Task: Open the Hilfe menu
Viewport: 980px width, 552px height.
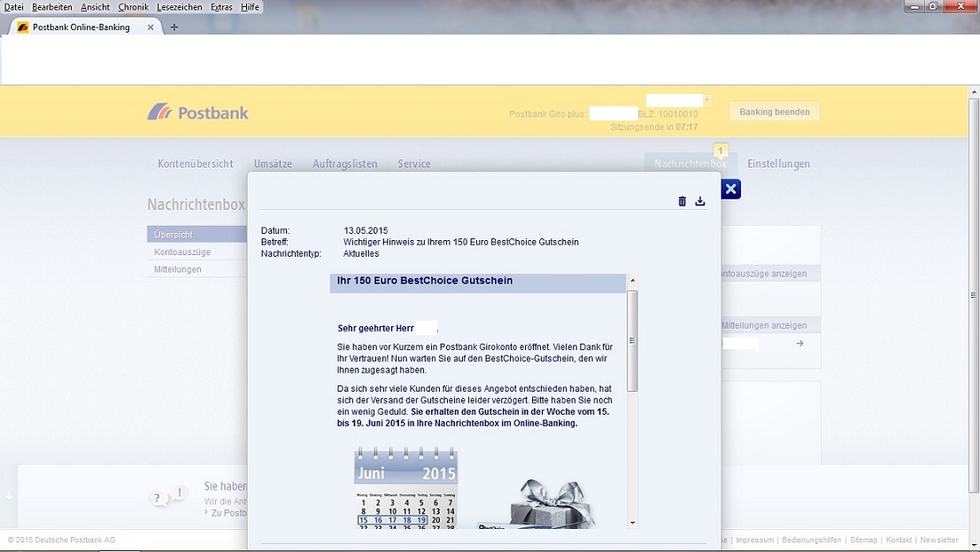Action: [x=250, y=7]
